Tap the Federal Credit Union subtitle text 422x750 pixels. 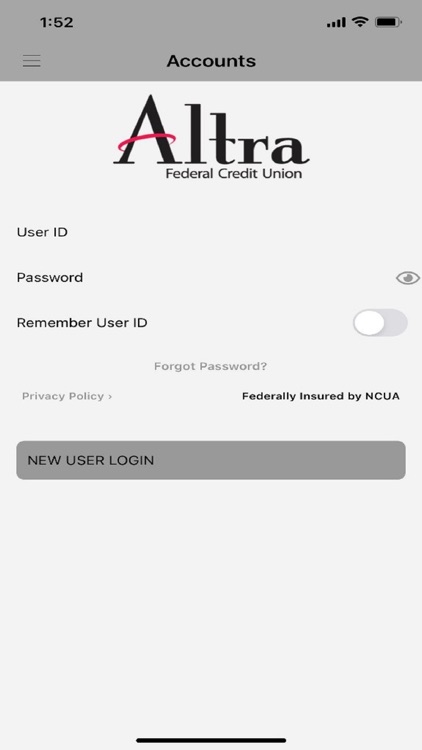click(x=234, y=173)
